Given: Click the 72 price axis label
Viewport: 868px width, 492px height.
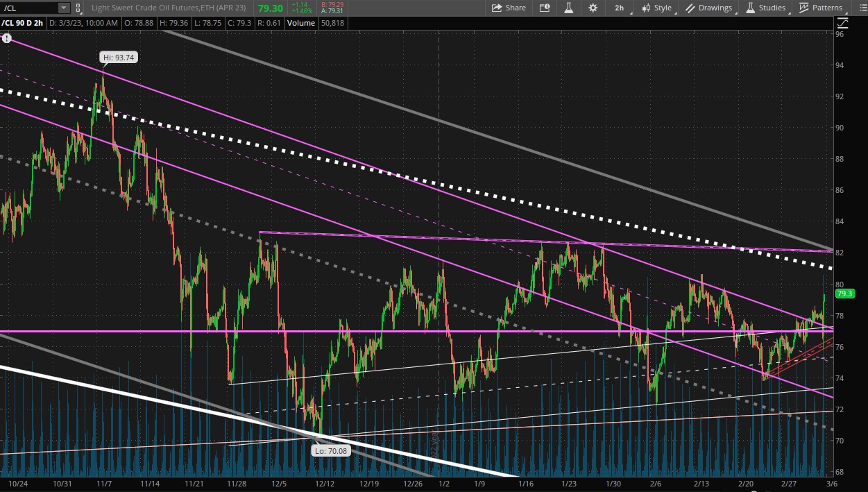Looking at the screenshot, I should pos(840,409).
